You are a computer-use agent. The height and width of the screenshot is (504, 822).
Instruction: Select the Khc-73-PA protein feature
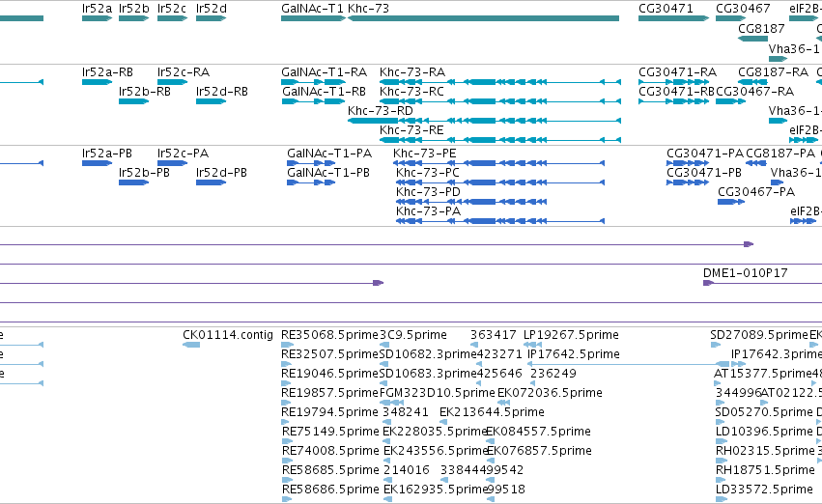[500, 221]
